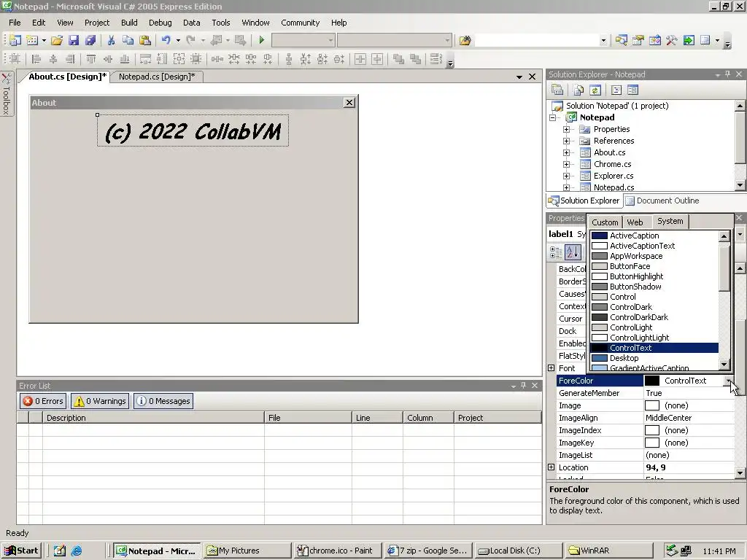This screenshot has height=560, width=747.
Task: Click the Copy icon in toolbar
Action: click(128, 41)
